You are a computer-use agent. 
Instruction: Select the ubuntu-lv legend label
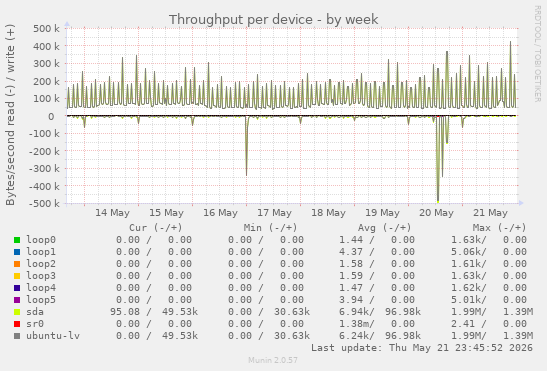point(53,336)
